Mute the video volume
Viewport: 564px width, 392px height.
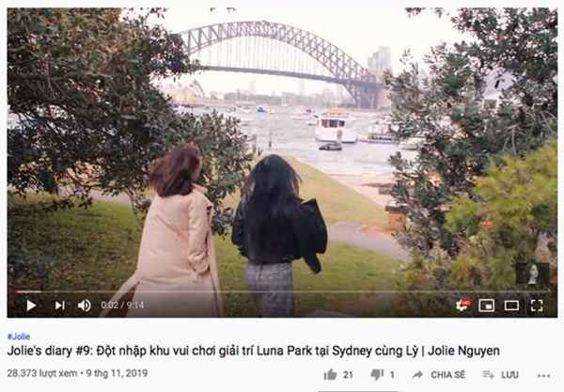(x=85, y=306)
